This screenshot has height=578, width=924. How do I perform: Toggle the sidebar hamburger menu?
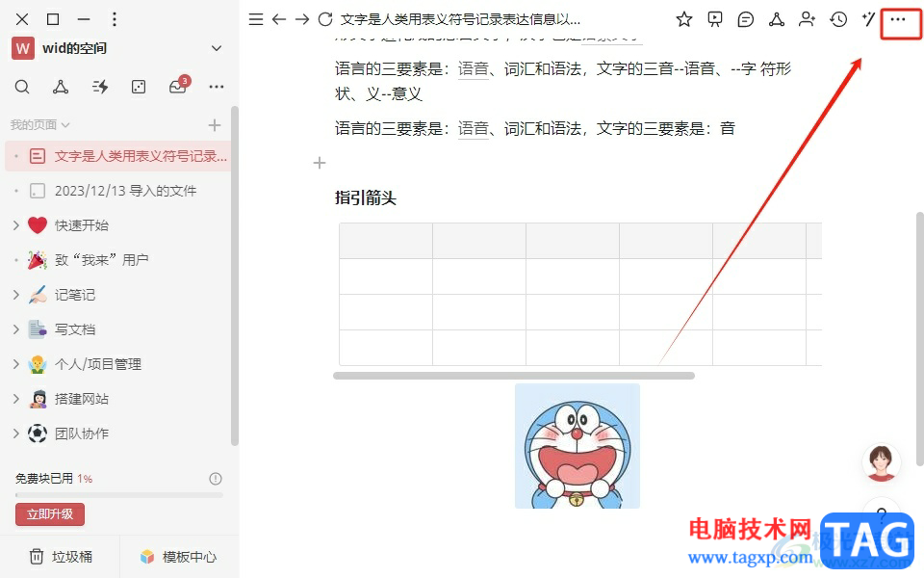pyautogui.click(x=256, y=19)
